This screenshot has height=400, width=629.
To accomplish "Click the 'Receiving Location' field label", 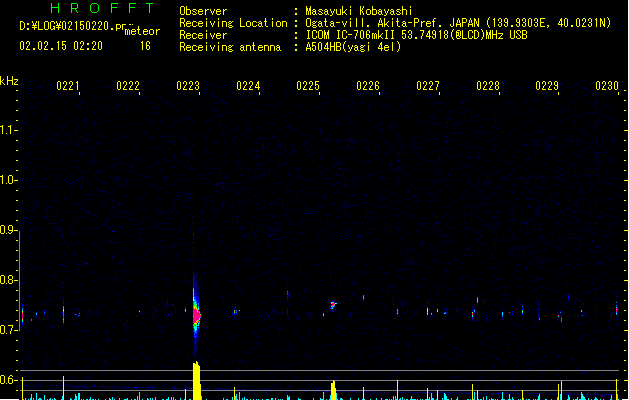I will click(233, 23).
